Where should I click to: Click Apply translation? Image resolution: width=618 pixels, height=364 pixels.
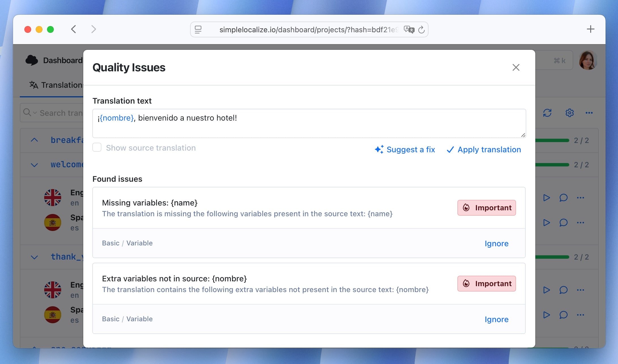point(484,149)
